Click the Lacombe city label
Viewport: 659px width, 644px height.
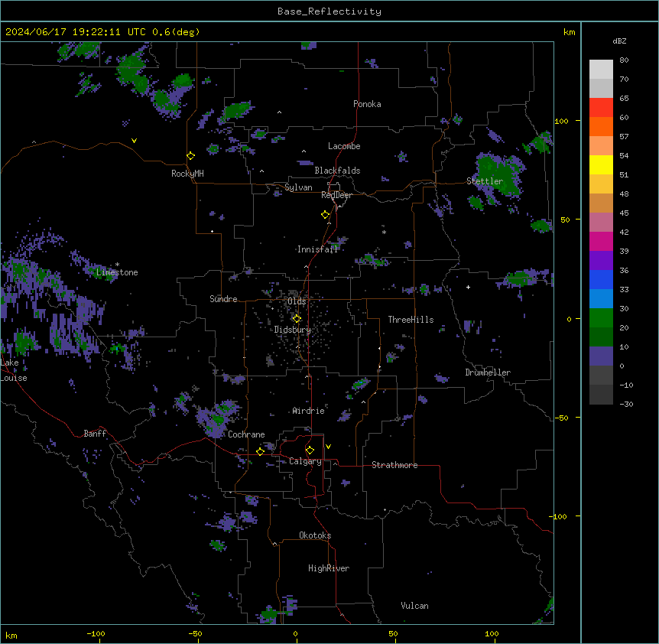tap(344, 146)
